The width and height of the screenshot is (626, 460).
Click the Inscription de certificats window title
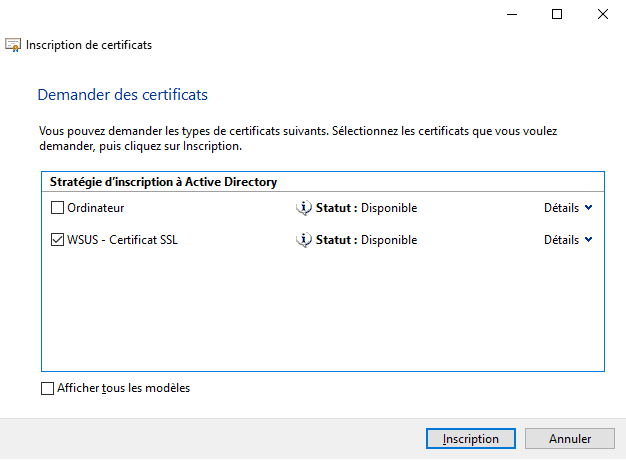89,45
